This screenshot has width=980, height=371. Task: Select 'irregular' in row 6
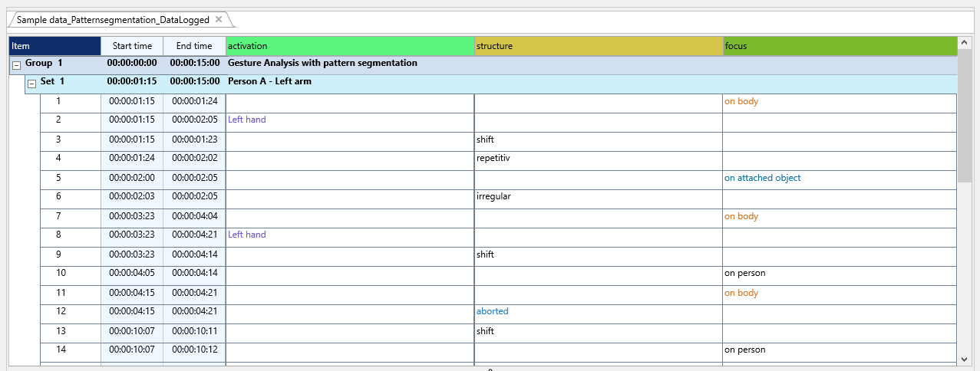(x=493, y=197)
